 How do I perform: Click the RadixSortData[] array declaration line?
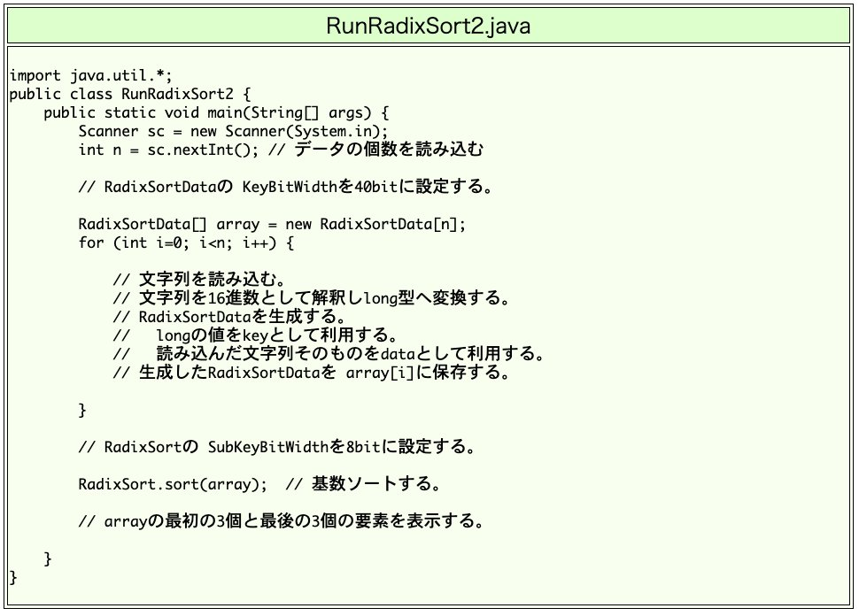(271, 224)
